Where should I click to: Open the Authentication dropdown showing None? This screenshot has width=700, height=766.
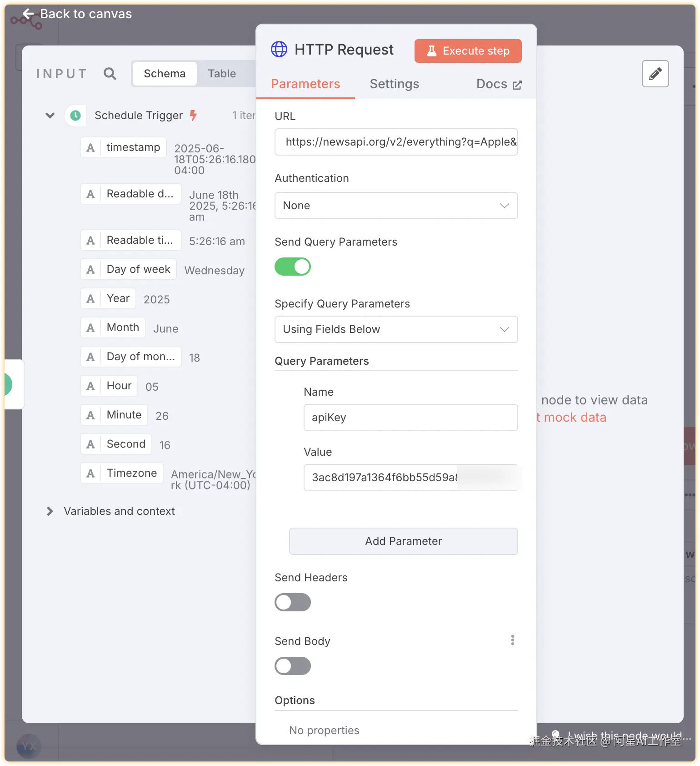click(x=396, y=206)
